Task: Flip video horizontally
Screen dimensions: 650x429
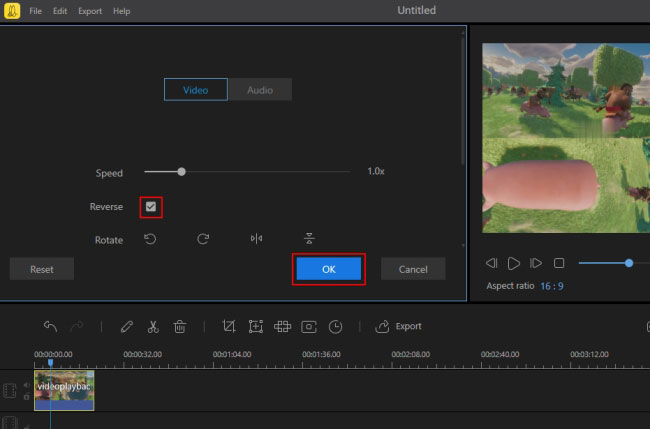Action: click(x=256, y=239)
